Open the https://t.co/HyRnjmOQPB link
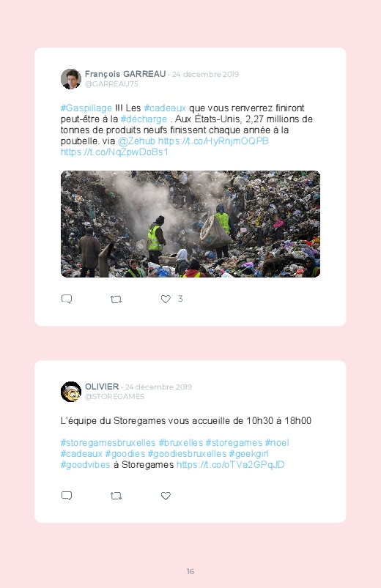381x588 pixels. pos(213,141)
